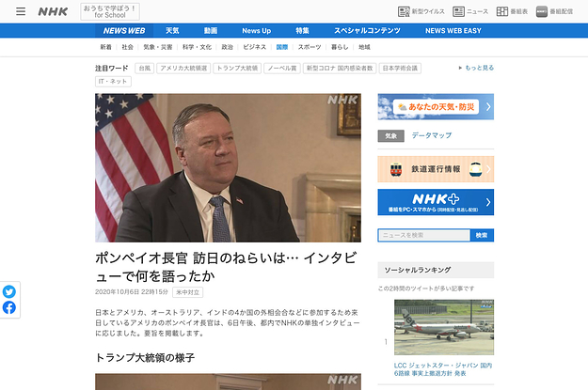
Task: Expand もっと見る keyword list
Action: pyautogui.click(x=476, y=68)
